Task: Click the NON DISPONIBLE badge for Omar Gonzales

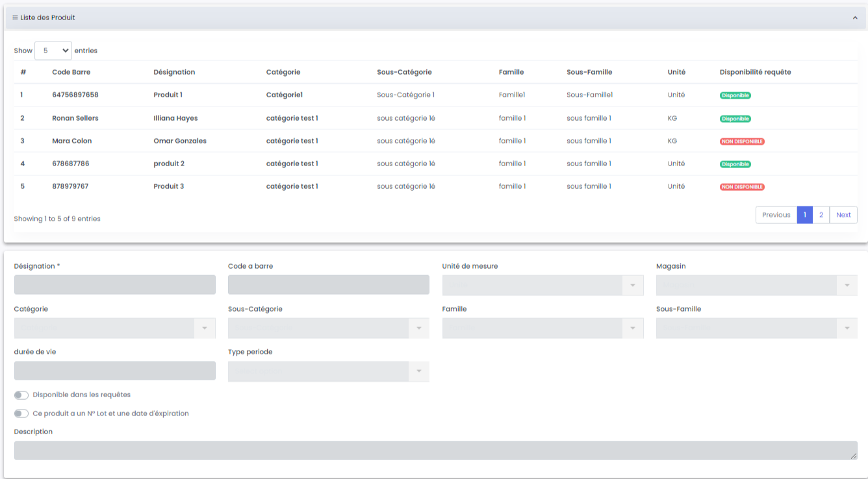Action: click(742, 141)
